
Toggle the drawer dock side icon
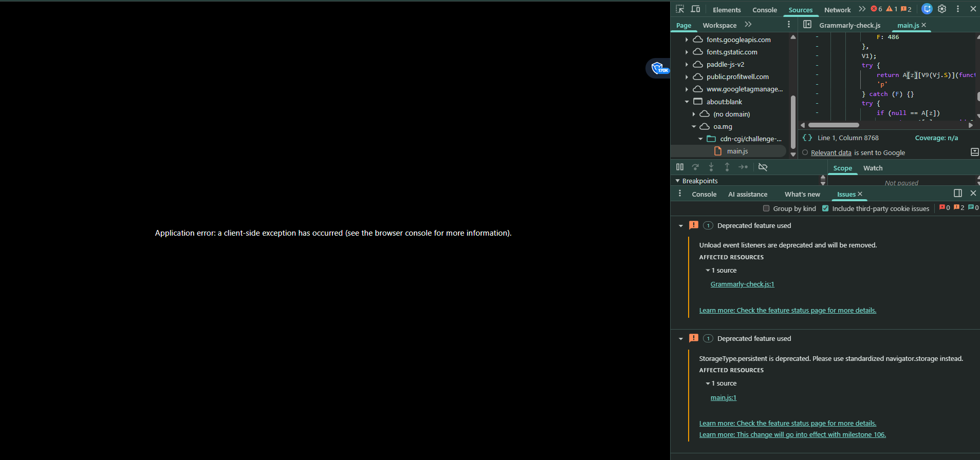(958, 193)
